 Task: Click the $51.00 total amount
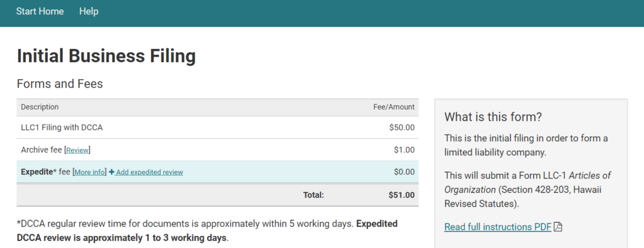[402, 195]
